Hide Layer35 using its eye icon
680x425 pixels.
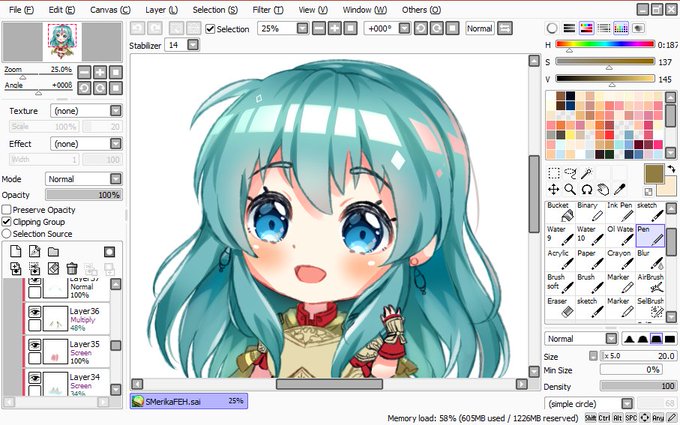(35, 345)
